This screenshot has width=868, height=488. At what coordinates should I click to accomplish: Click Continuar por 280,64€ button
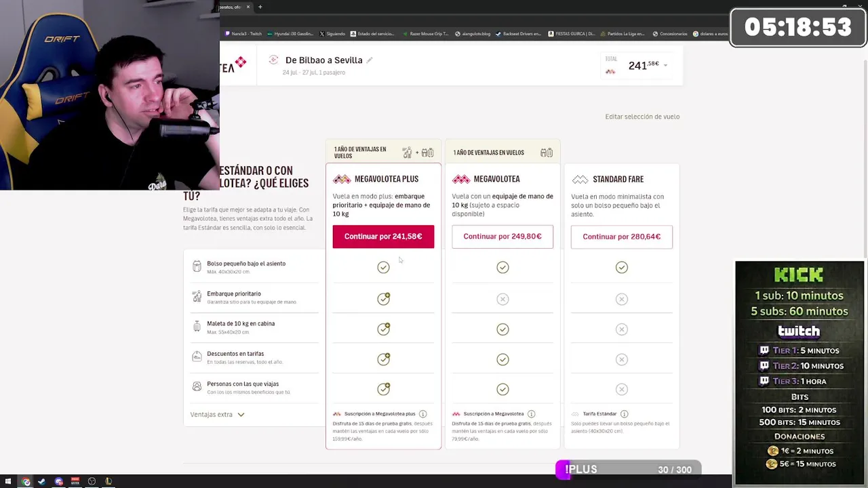pos(622,237)
